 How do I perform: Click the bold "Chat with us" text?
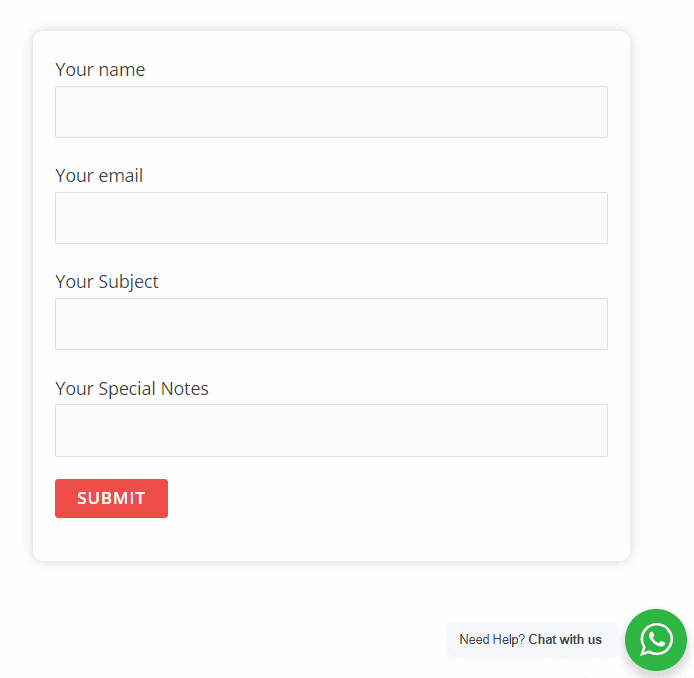[x=565, y=640]
